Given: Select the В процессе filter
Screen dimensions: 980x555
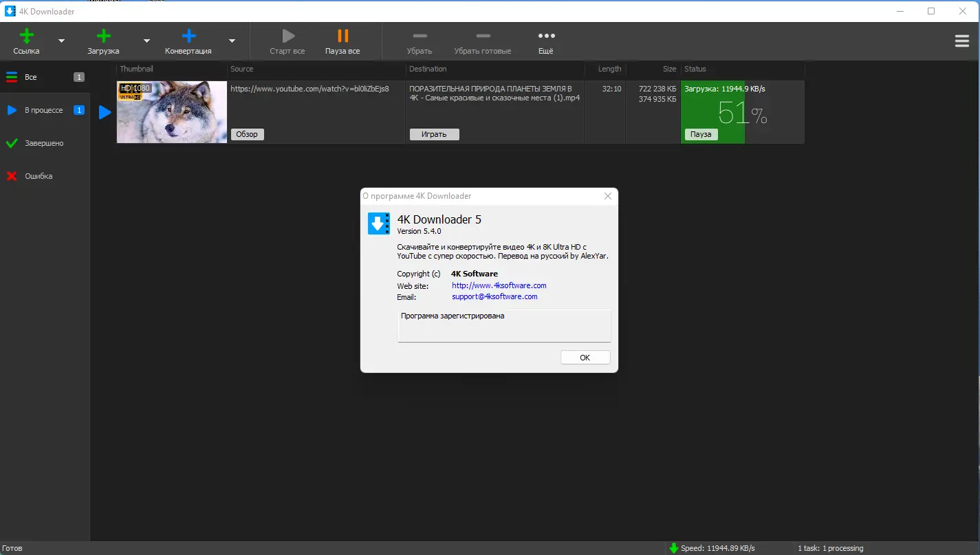Looking at the screenshot, I should coord(45,110).
